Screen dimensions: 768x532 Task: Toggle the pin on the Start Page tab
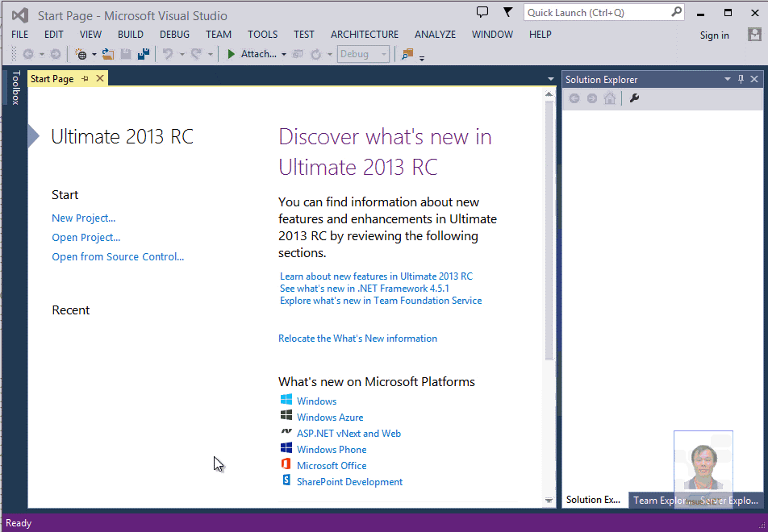tap(86, 78)
